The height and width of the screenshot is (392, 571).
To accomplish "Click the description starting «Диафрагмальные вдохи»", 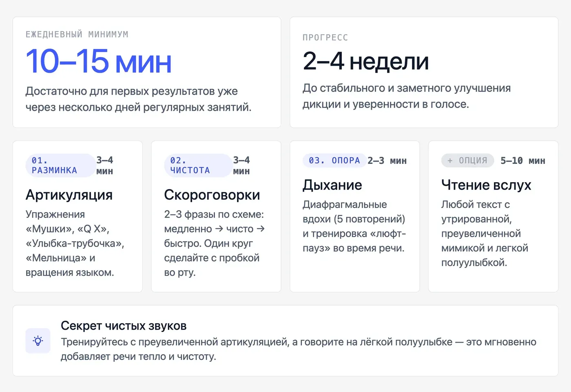I will click(354, 226).
